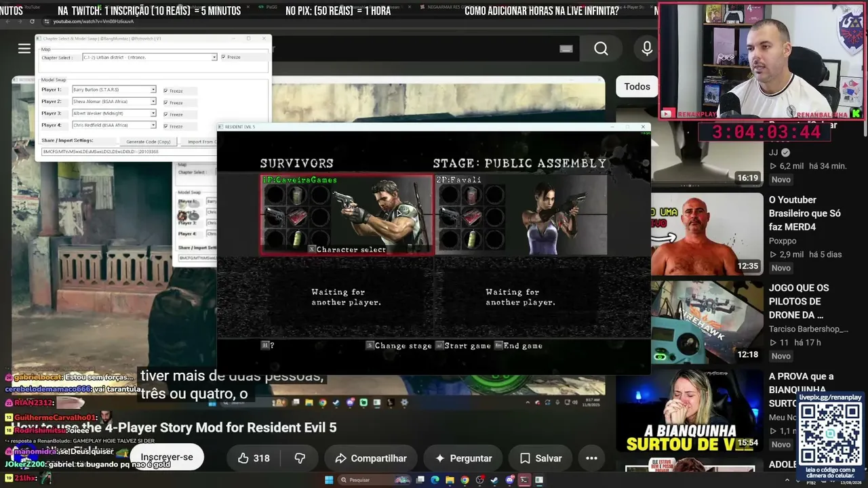Select the Todos filter chip
Screen dimensions: 868x488
[x=637, y=86]
